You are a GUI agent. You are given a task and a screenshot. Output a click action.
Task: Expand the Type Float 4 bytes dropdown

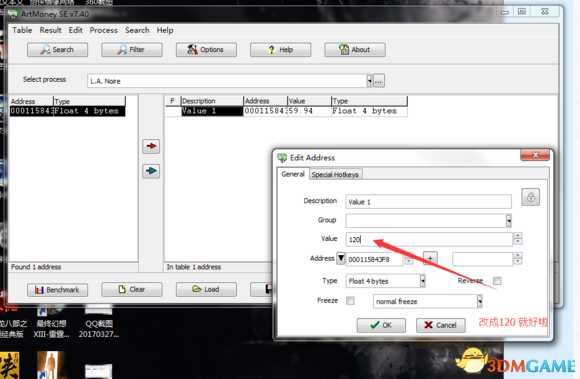(x=422, y=281)
